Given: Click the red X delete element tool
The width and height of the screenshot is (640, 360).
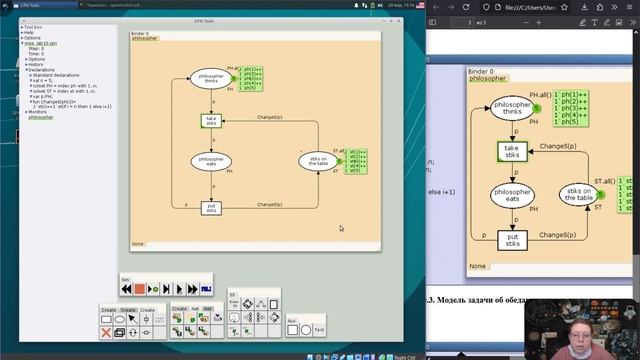Looking at the screenshot, I should pyautogui.click(x=106, y=333).
